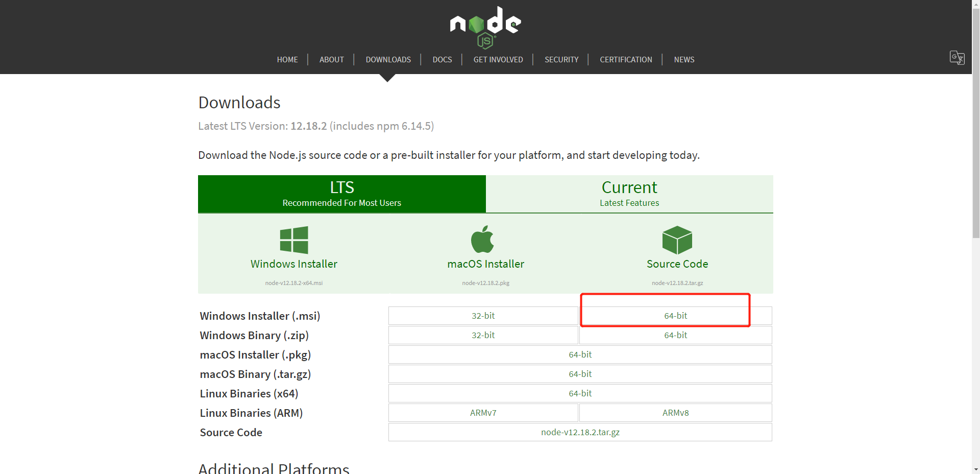Download Windows Binary (.zip) 64-bit
This screenshot has width=980, height=474.
tap(675, 335)
